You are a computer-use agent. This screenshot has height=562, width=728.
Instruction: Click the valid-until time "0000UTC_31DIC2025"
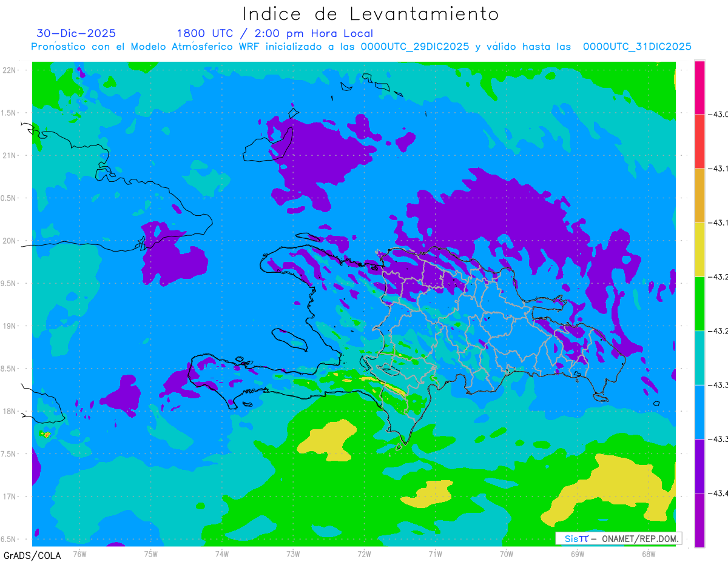(637, 47)
